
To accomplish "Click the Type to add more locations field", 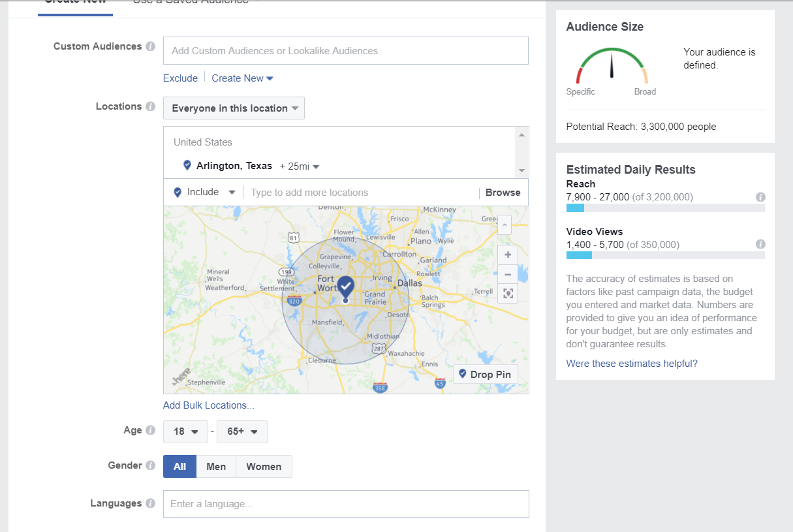I will [x=362, y=193].
